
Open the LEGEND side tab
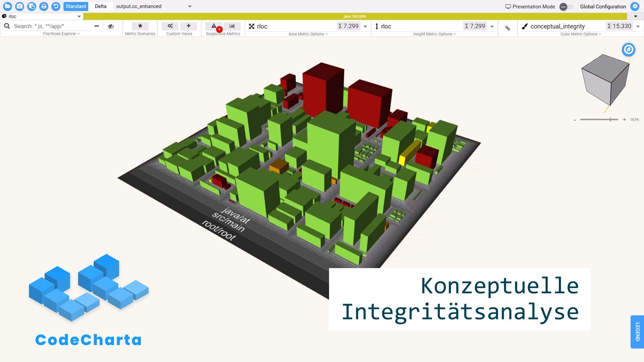(637, 332)
